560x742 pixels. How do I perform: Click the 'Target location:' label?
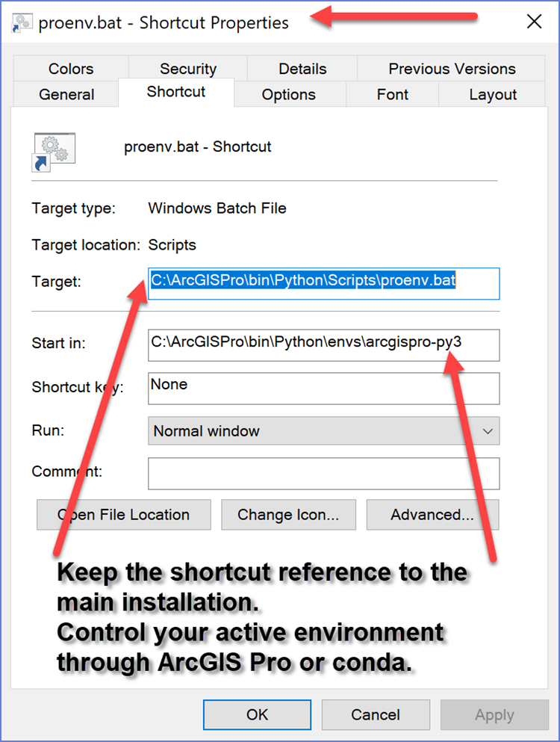click(x=86, y=245)
